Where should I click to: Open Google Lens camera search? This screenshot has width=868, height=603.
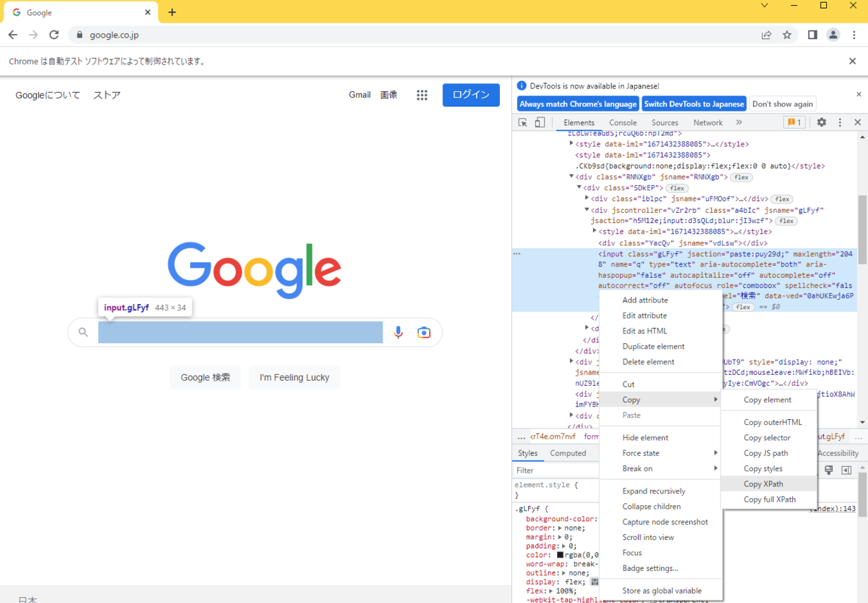point(424,332)
